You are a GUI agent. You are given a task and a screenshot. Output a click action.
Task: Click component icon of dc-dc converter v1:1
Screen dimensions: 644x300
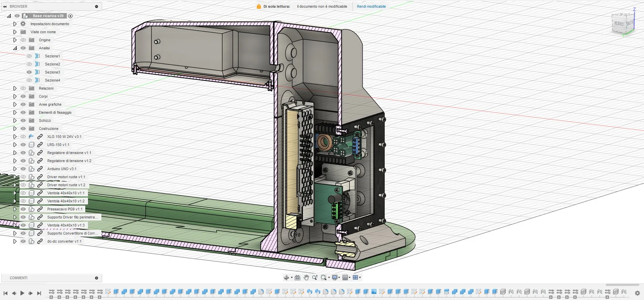32,241
